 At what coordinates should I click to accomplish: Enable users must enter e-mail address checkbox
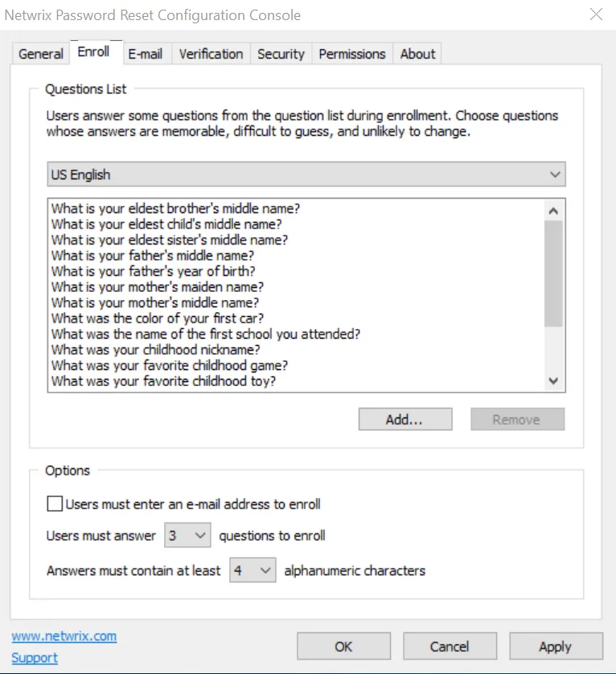pos(55,503)
